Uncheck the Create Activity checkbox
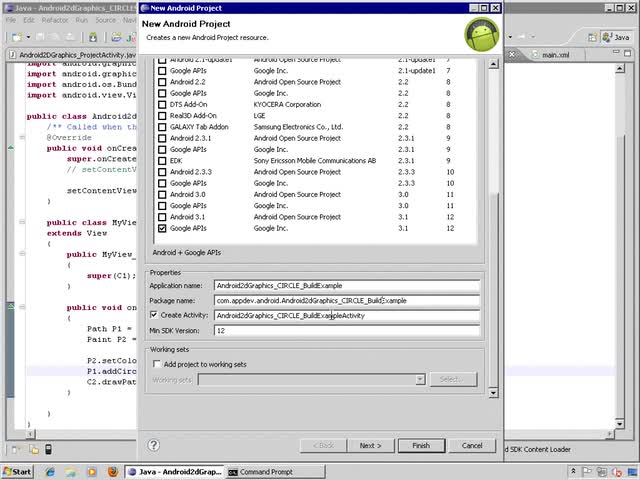This screenshot has height=480, width=640. [x=153, y=315]
